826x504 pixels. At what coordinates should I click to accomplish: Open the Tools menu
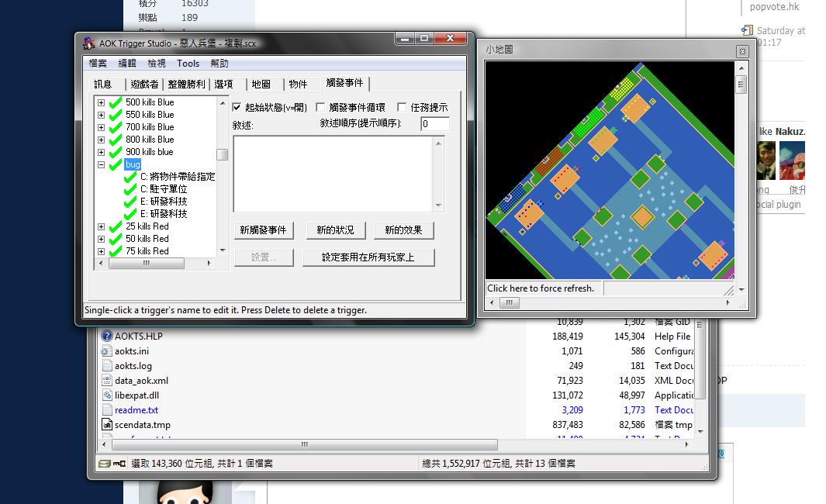(x=188, y=64)
